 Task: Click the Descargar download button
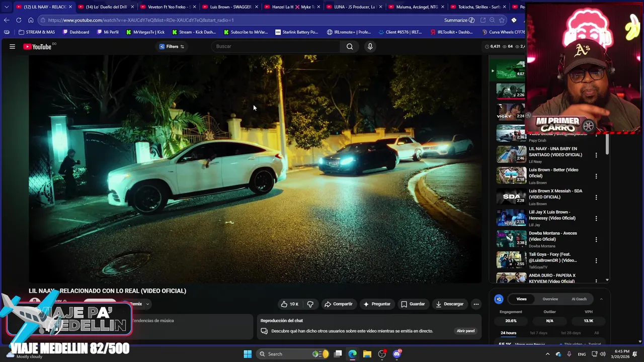tap(449, 304)
